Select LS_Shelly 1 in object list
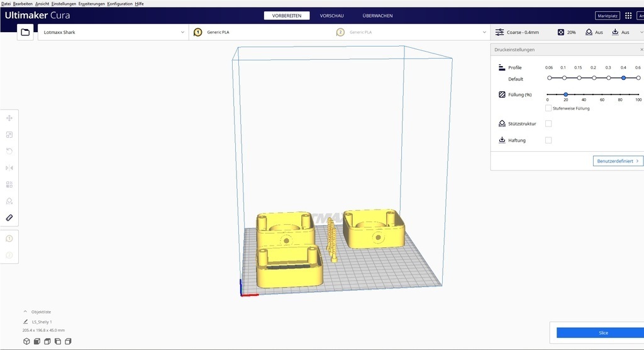This screenshot has height=350, width=644. 42,322
